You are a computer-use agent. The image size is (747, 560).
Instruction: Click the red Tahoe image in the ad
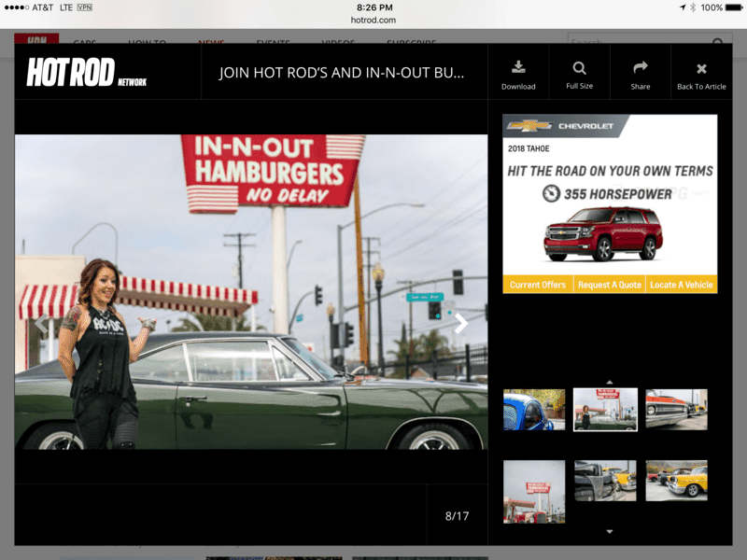click(x=603, y=233)
